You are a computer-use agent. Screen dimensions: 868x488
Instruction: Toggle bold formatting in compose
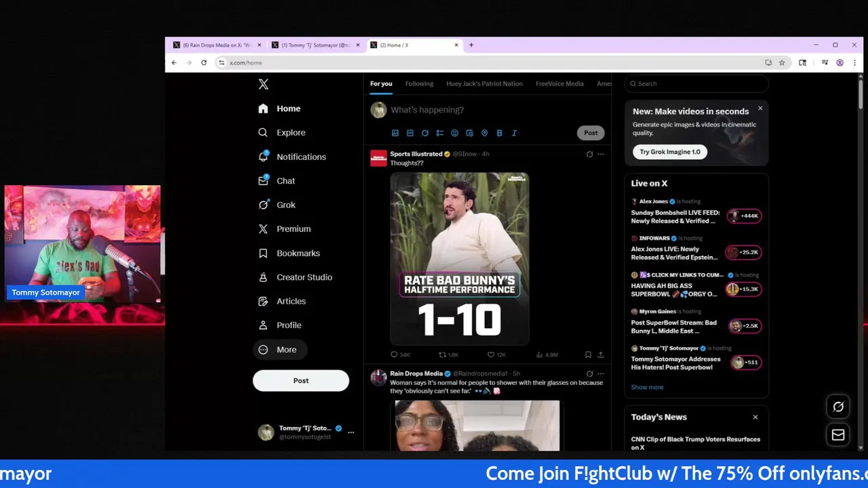499,133
